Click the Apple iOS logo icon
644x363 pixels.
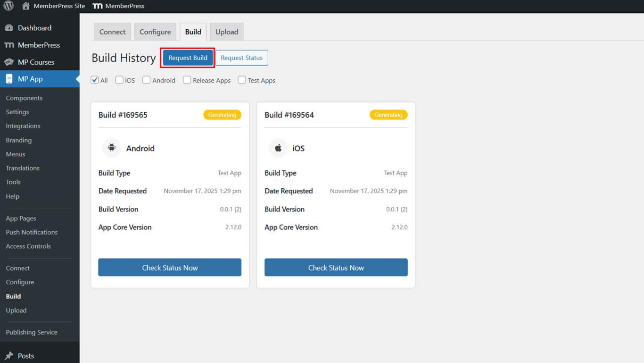[x=278, y=148]
